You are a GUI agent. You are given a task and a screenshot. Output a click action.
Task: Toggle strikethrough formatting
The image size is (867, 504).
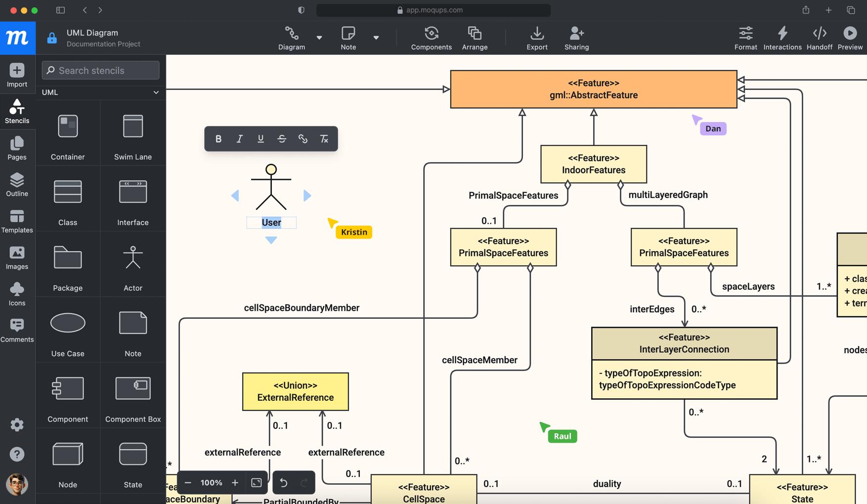pos(282,139)
